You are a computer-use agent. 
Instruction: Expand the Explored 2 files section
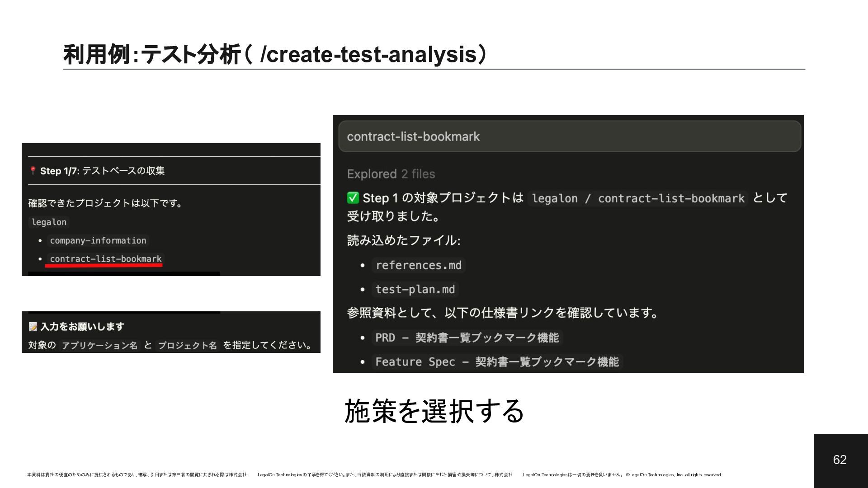pyautogui.click(x=391, y=174)
